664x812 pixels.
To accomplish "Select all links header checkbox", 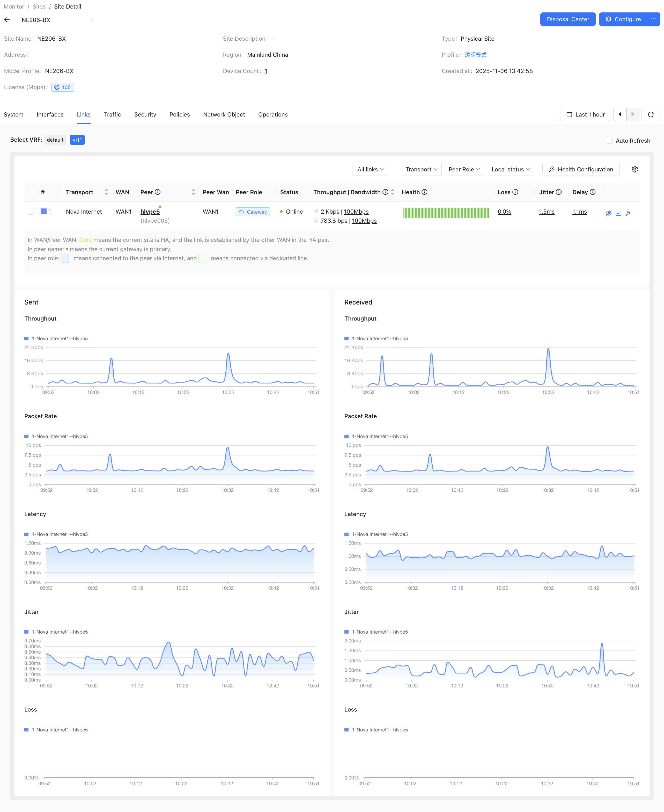I will pos(31,192).
